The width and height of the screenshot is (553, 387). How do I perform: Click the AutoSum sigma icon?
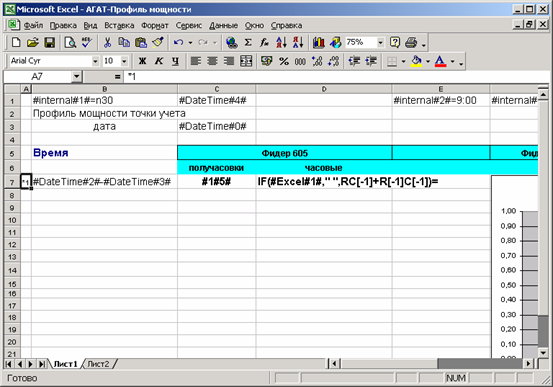248,43
